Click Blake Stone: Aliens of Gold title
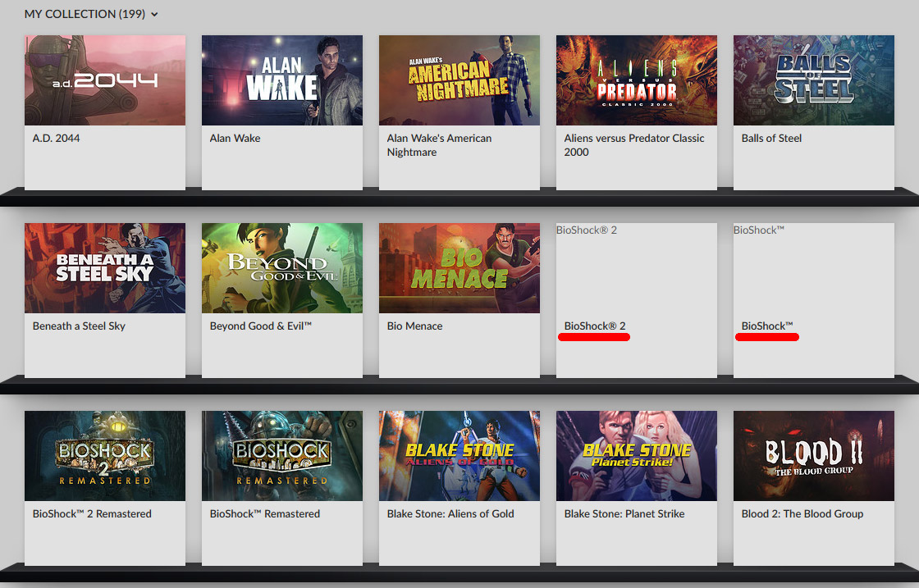 point(450,513)
